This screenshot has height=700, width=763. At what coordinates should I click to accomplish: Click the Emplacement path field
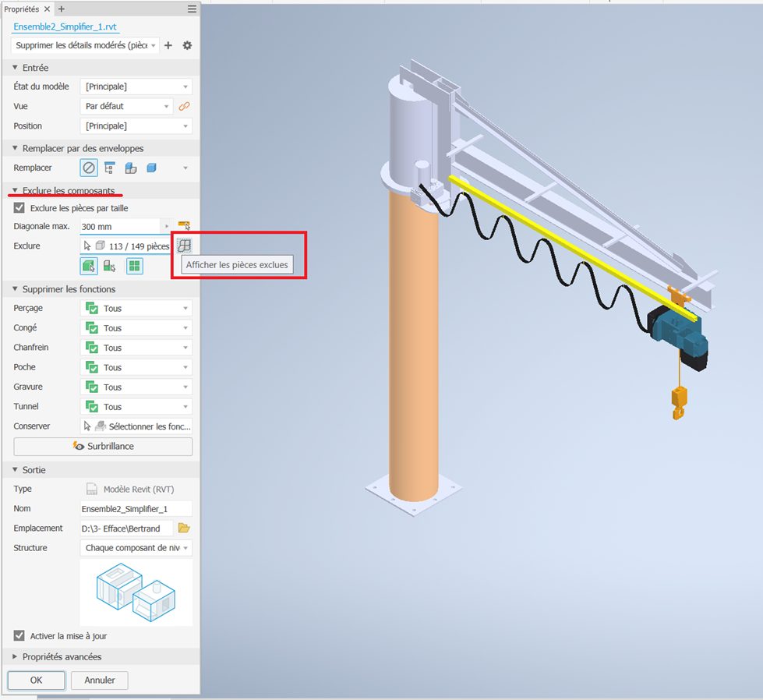click(x=126, y=529)
